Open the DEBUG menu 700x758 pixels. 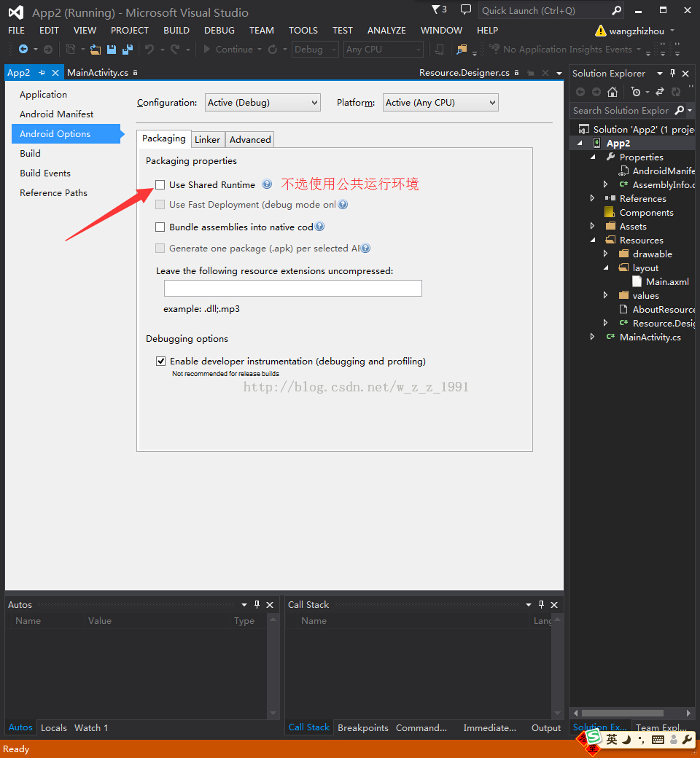pyautogui.click(x=219, y=30)
